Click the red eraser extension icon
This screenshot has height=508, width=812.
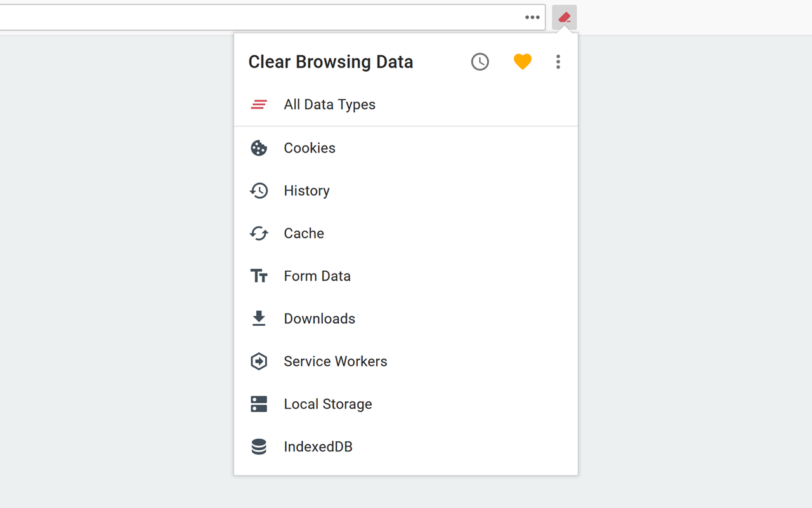click(564, 18)
